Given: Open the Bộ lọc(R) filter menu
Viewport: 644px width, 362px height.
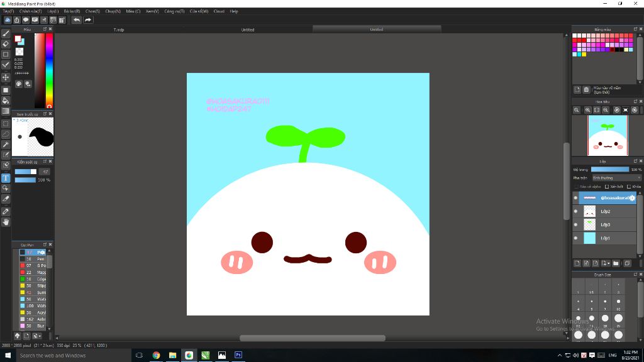Looking at the screenshot, I should pyautogui.click(x=72, y=11).
